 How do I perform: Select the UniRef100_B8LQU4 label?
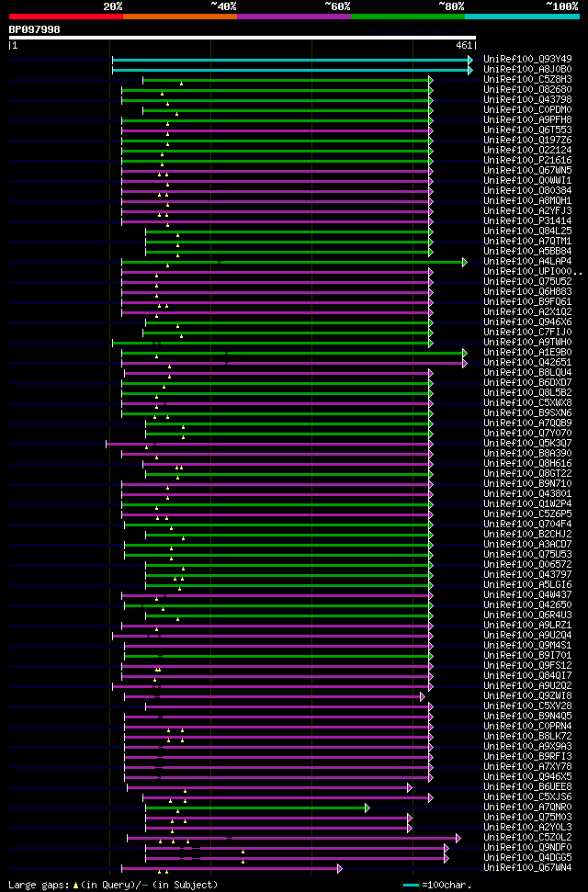(x=527, y=373)
